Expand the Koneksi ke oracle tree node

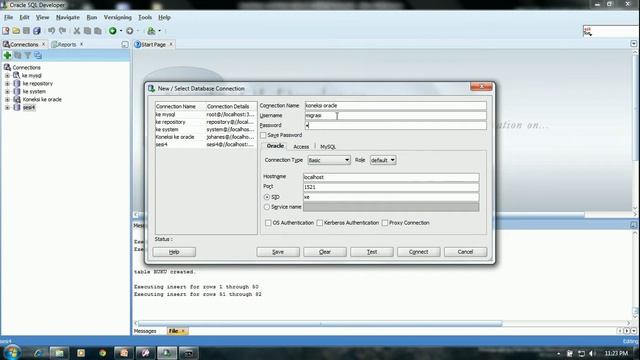(7, 99)
